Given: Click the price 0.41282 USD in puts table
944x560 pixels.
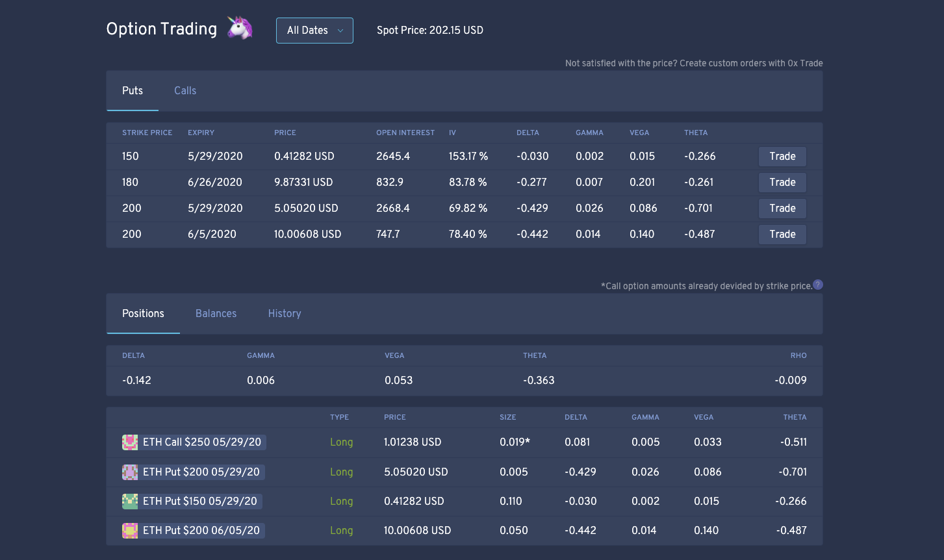Looking at the screenshot, I should (304, 157).
